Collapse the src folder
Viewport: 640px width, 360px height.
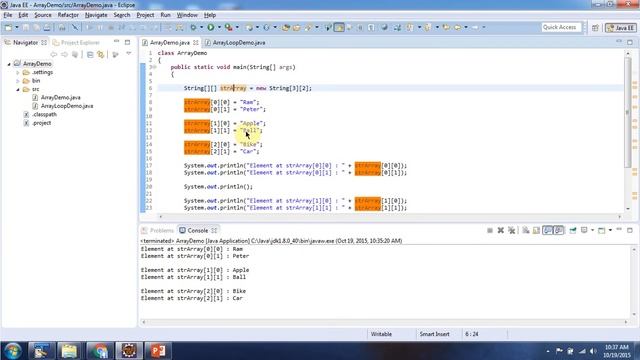pyautogui.click(x=18, y=89)
